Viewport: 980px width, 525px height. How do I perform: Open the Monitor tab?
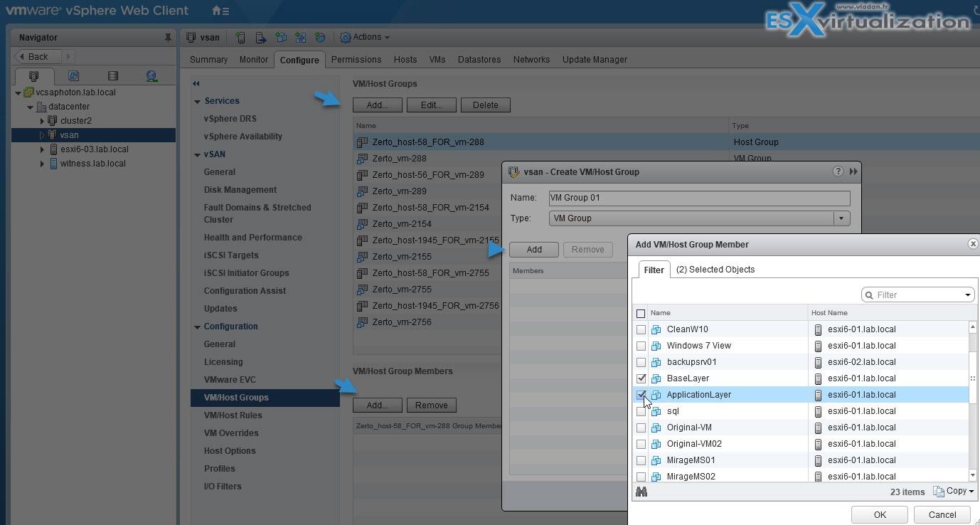(254, 60)
